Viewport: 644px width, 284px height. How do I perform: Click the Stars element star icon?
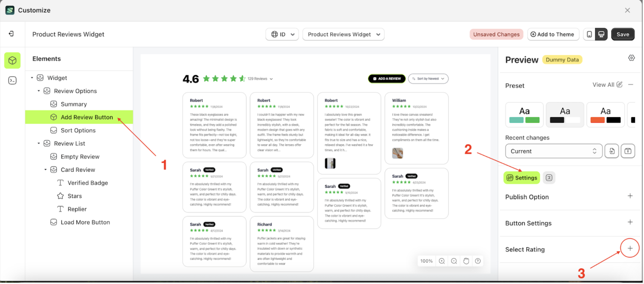pyautogui.click(x=60, y=196)
